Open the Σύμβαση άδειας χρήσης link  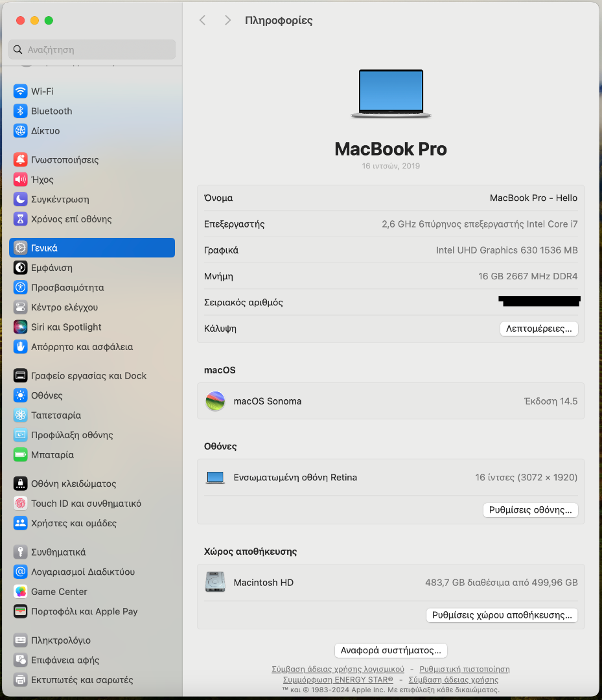coord(454,679)
